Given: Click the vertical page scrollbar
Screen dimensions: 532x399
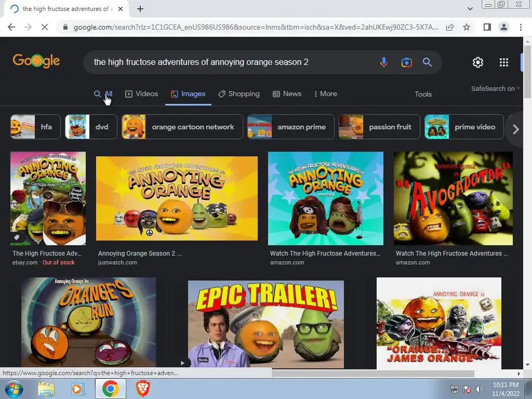Looking at the screenshot, I should 527,71.
